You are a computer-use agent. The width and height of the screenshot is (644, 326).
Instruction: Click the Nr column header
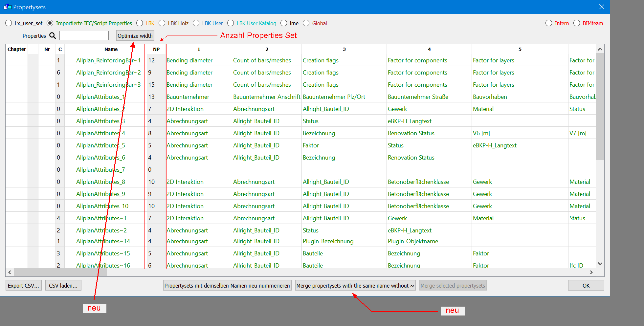click(x=47, y=49)
